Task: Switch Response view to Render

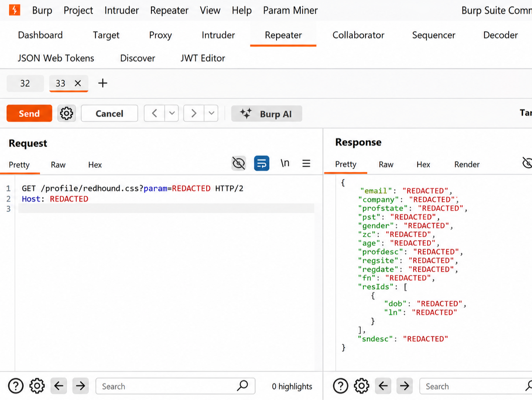Action: [x=467, y=164]
